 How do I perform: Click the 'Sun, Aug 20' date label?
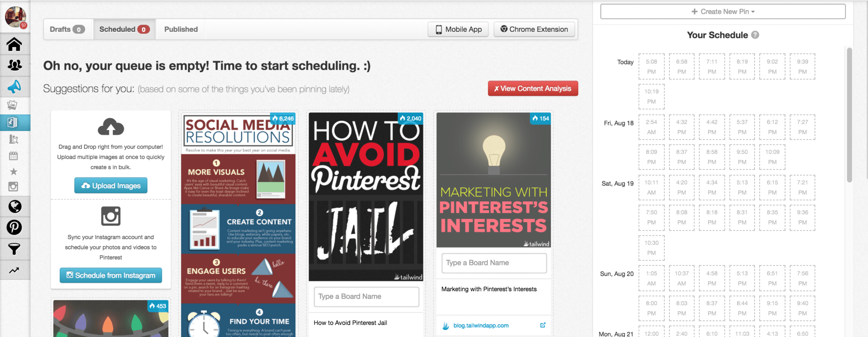click(617, 274)
